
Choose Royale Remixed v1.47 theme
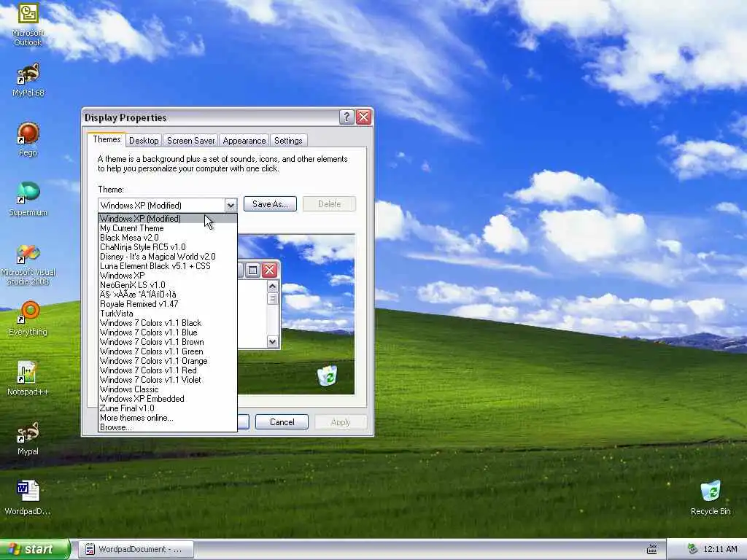tap(167, 304)
